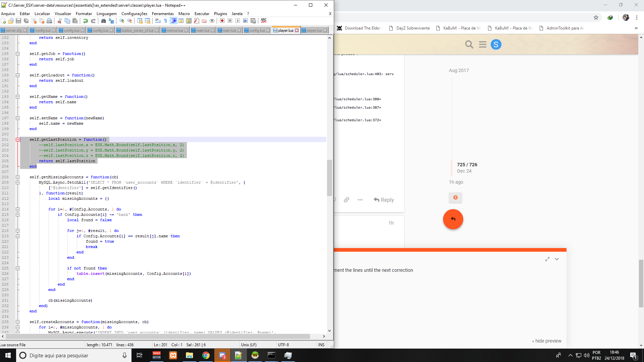Collapse the setName function fold at line 197
This screenshot has height=362, width=644.
17,118
